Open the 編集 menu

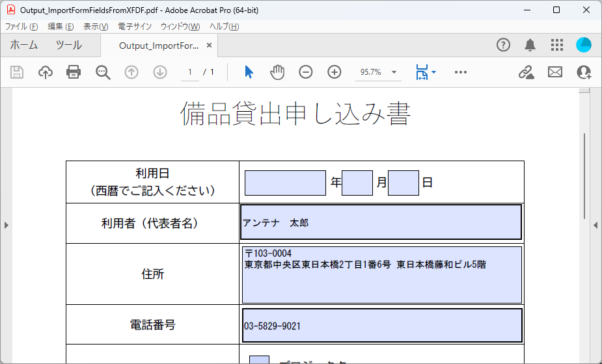point(61,27)
